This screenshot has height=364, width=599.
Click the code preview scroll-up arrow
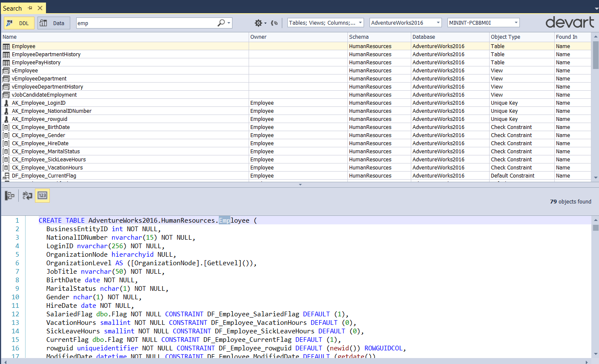(596, 220)
